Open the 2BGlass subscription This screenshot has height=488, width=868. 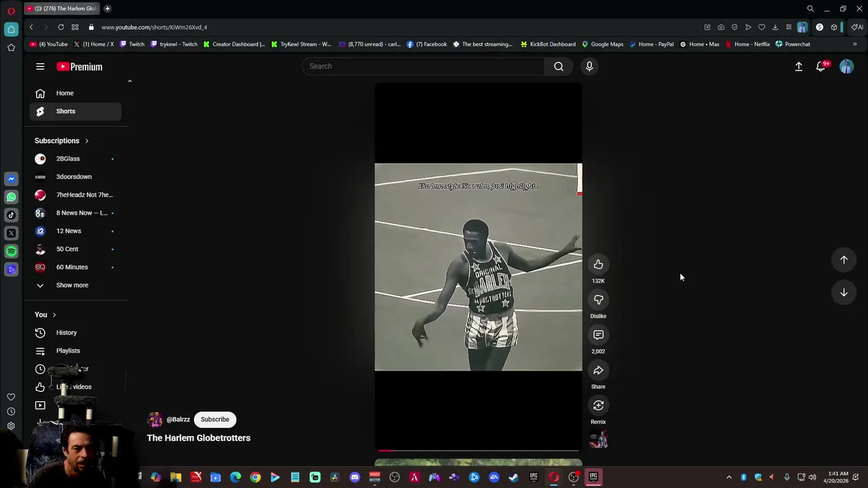75,159
